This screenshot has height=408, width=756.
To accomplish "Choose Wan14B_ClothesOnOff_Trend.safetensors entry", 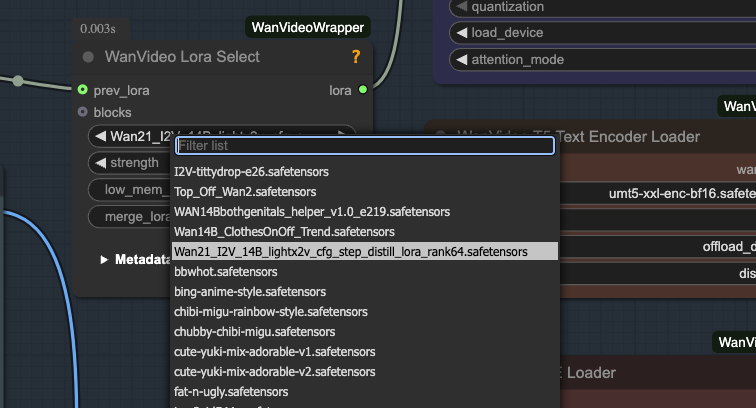I will (x=365, y=231).
